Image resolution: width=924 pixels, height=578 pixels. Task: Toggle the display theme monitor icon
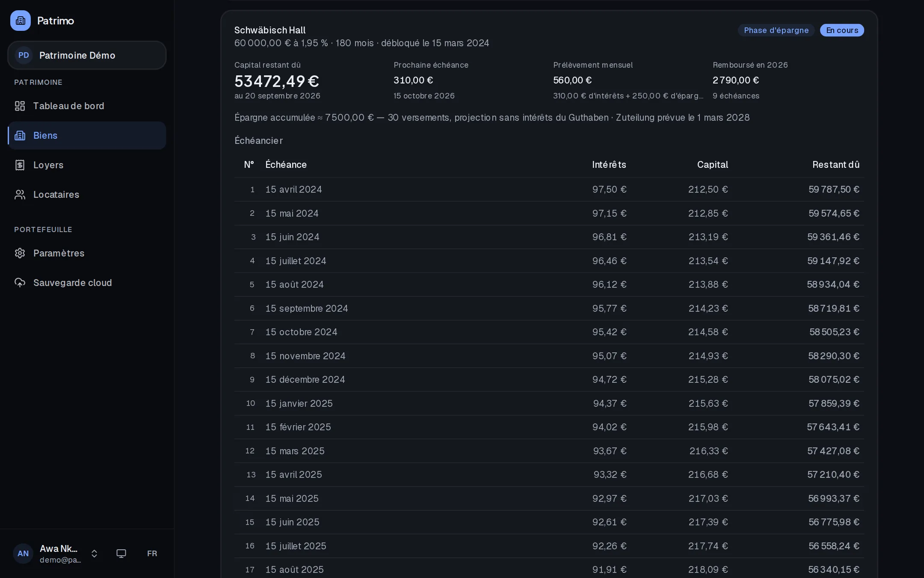[x=121, y=554]
